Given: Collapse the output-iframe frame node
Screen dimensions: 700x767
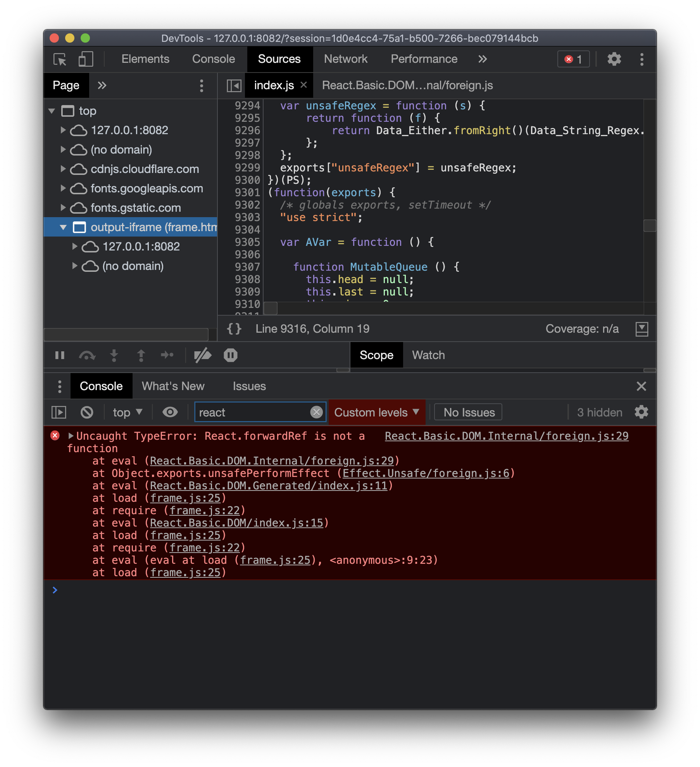Looking at the screenshot, I should click(x=63, y=227).
